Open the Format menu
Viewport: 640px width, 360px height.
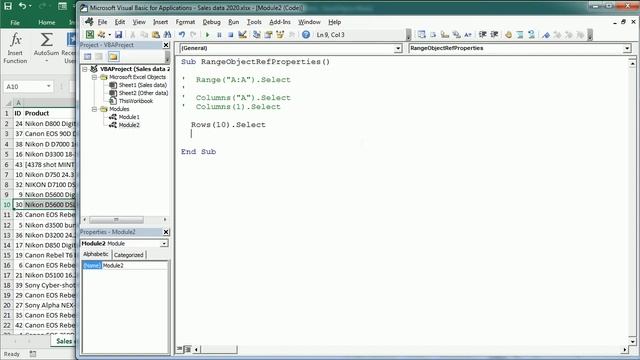(x=185, y=22)
